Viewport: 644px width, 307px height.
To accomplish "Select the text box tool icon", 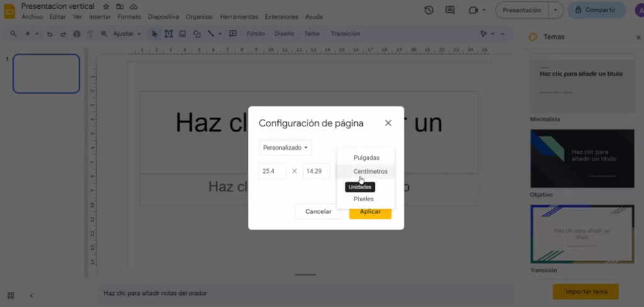I will (169, 34).
